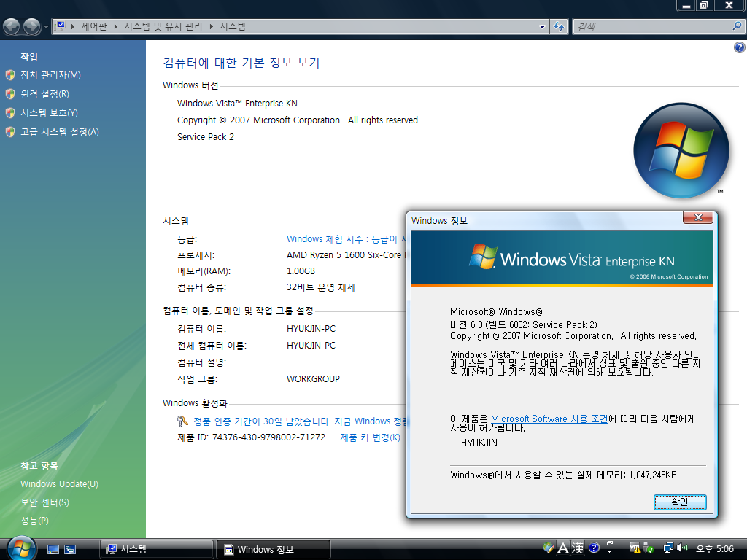
Task: Click shield icon beside 장치 관리자(M)
Action: 10,75
